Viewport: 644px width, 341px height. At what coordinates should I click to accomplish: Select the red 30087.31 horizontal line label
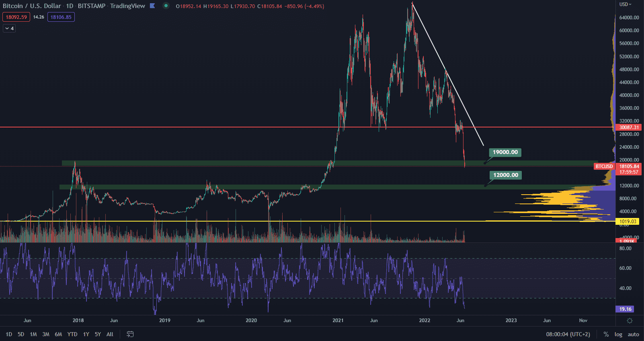point(629,127)
